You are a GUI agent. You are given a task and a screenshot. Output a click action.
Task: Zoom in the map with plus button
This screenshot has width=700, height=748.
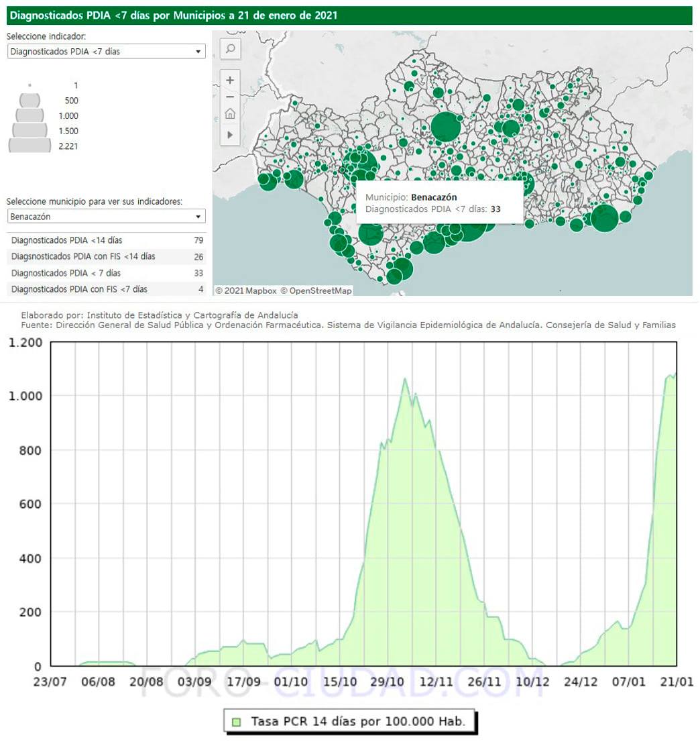click(x=230, y=80)
